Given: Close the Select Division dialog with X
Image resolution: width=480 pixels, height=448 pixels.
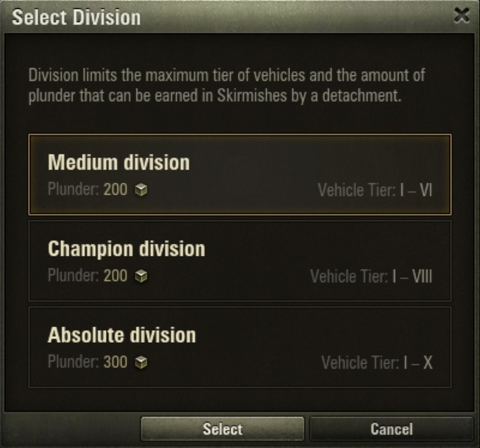Looking at the screenshot, I should (x=462, y=16).
